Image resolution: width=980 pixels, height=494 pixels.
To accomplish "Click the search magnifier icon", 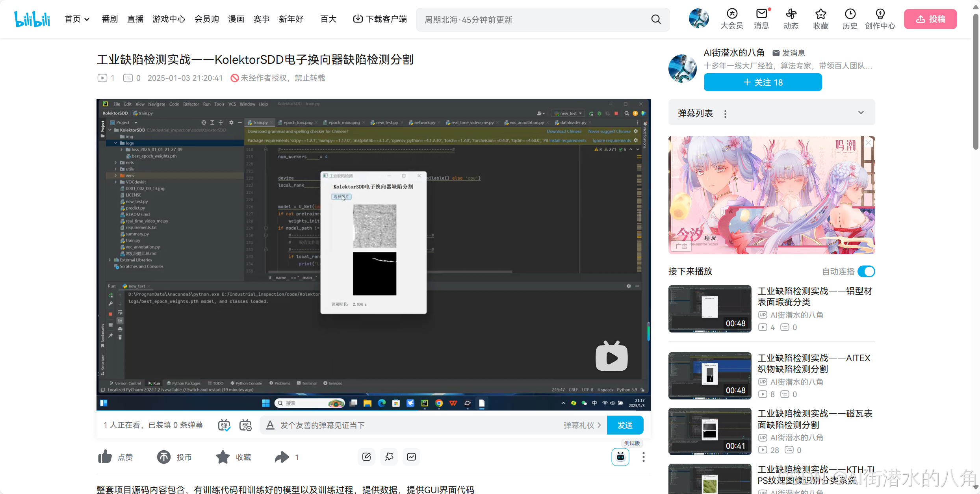I will click(x=656, y=19).
